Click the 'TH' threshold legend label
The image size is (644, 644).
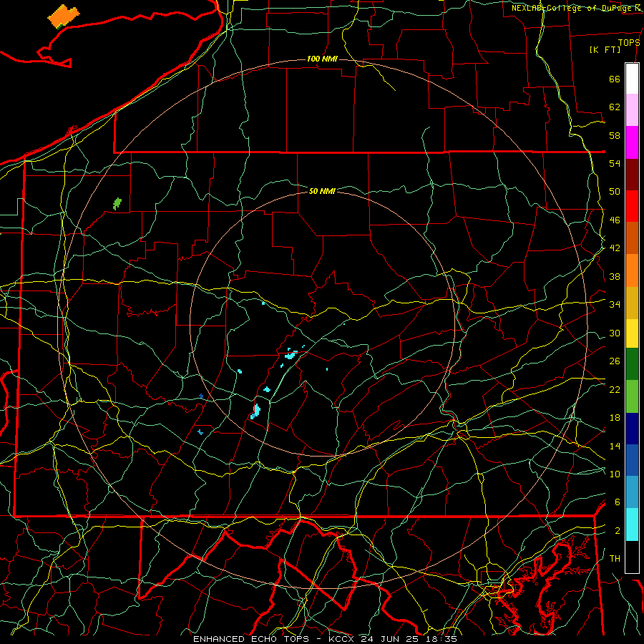click(x=615, y=558)
